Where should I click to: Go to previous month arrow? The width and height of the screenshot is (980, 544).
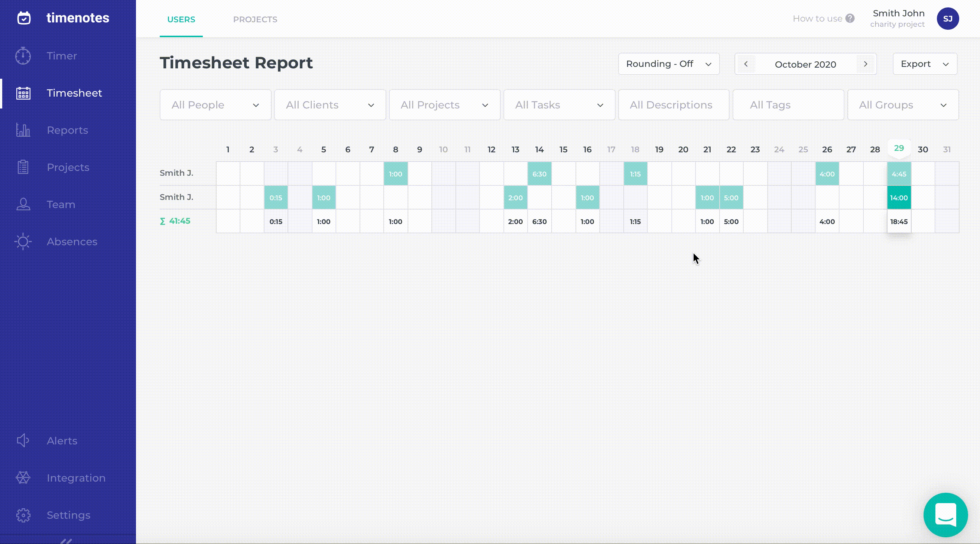[x=746, y=64]
